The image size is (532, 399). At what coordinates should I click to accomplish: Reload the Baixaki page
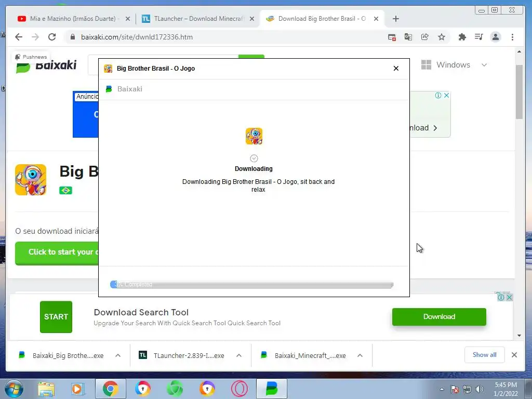point(52,37)
